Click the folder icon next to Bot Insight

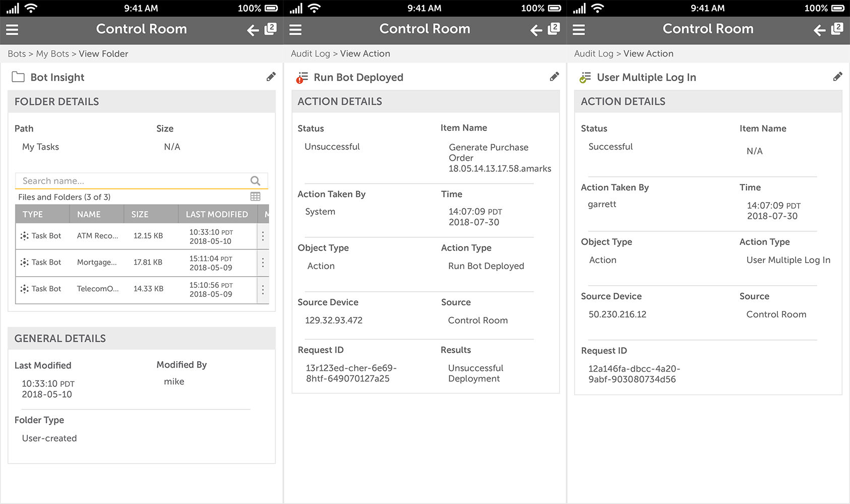(x=18, y=77)
